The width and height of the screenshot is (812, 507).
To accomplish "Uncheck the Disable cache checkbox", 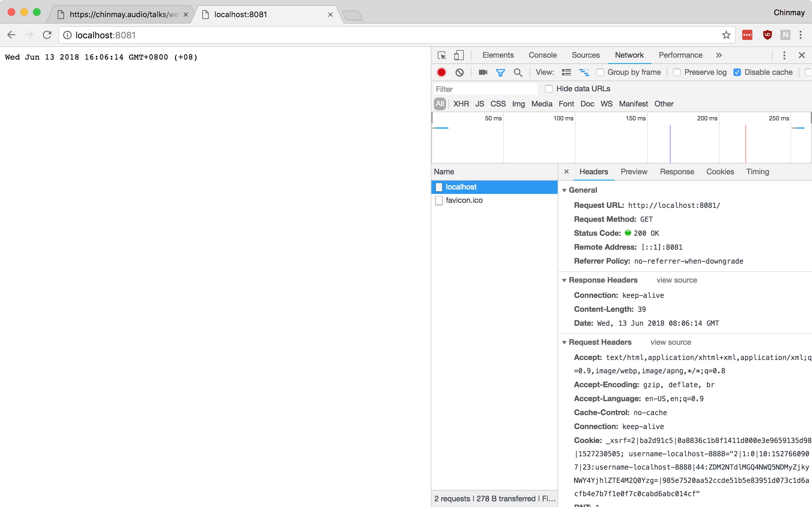I will click(737, 73).
